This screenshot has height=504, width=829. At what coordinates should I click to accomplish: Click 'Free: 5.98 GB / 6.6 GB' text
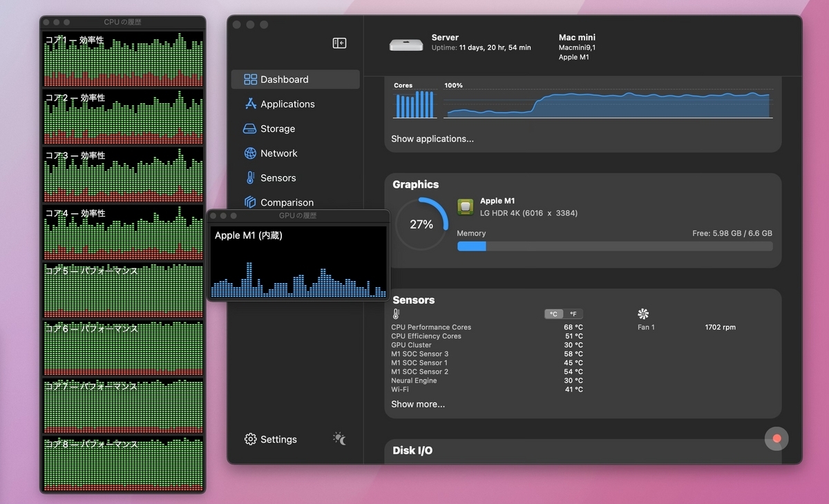coord(732,233)
